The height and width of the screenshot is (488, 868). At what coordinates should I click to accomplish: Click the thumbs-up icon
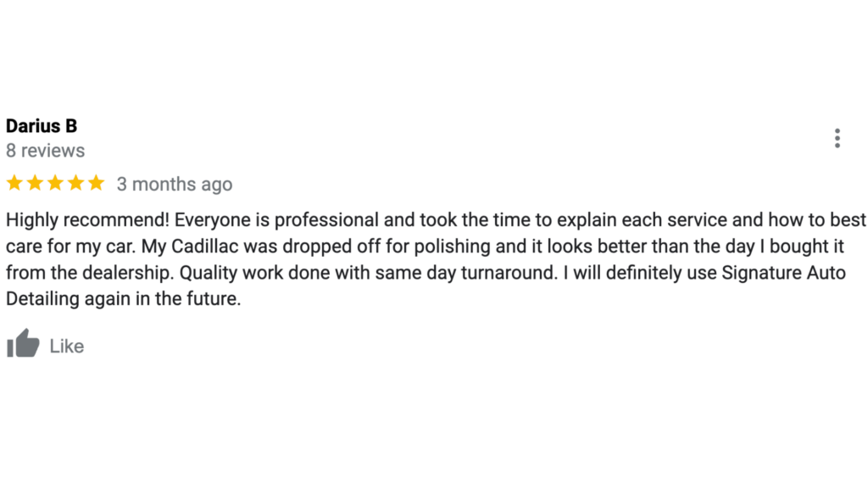[23, 343]
